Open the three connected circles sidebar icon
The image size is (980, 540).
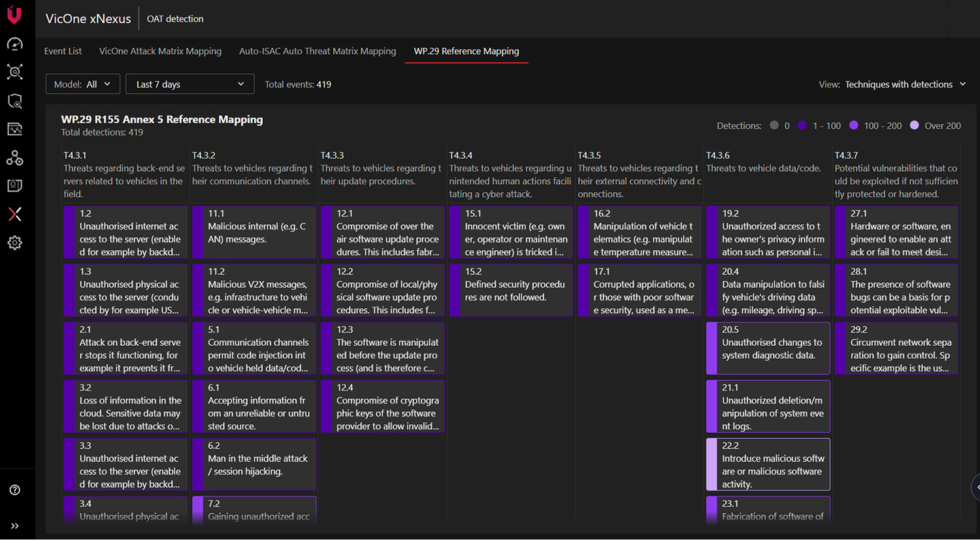(14, 158)
